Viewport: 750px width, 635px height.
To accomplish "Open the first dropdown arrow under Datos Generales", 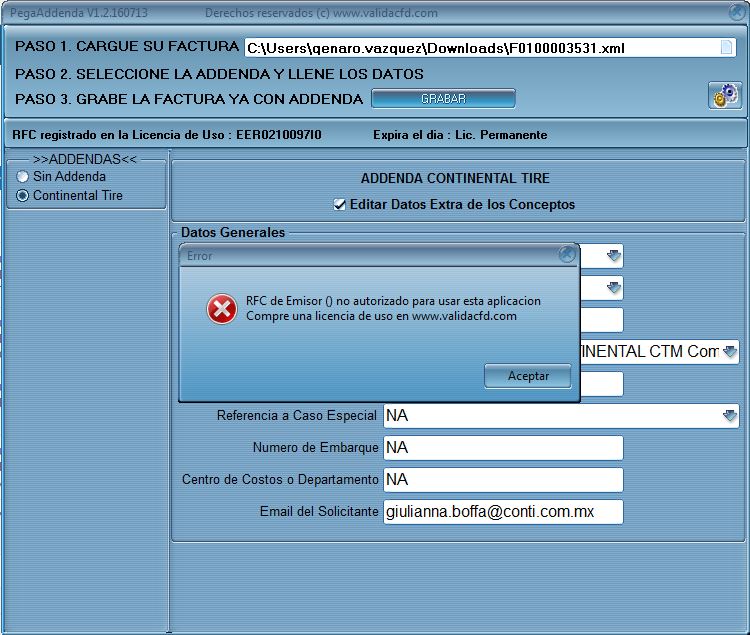I will click(614, 256).
